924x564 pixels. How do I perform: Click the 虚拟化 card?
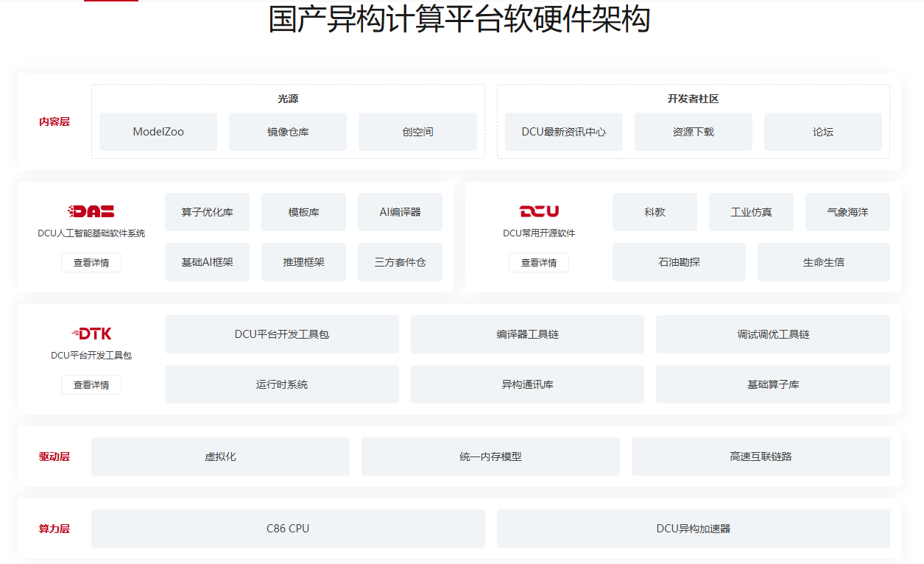tap(221, 457)
